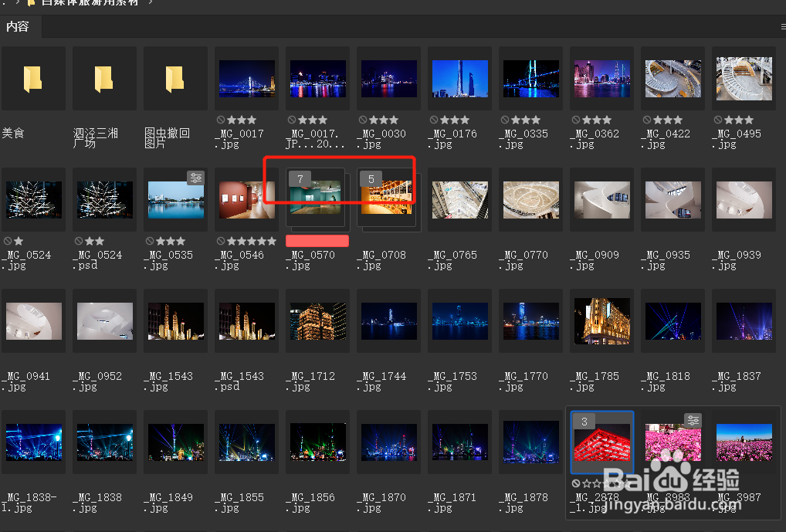Click the stack badge 5 on _MG_0708

[370, 178]
